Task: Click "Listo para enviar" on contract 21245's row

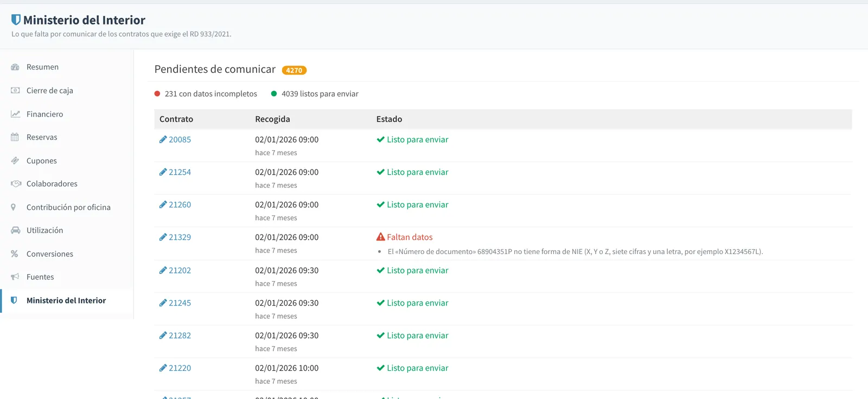Action: (418, 303)
